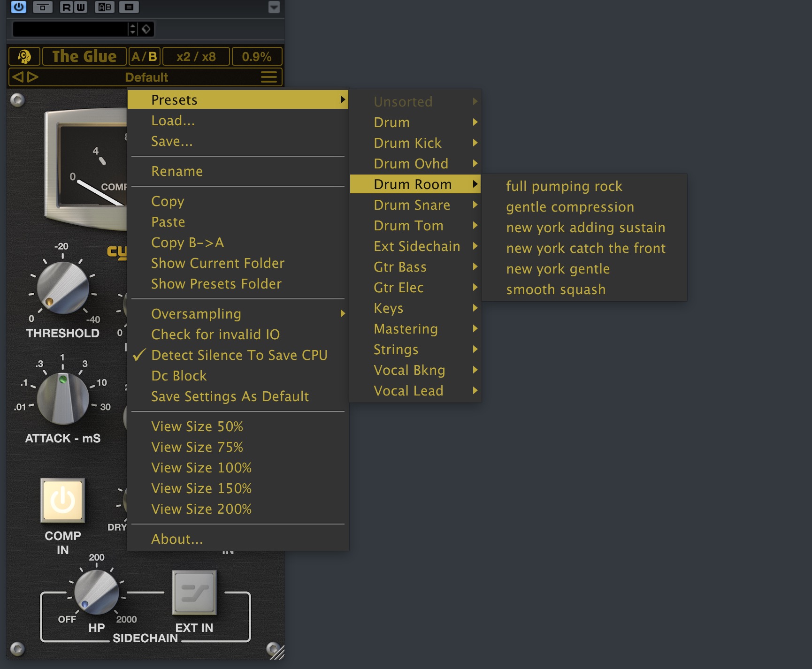Click the bypass effect icon in host toolbar

pyautogui.click(x=42, y=7)
